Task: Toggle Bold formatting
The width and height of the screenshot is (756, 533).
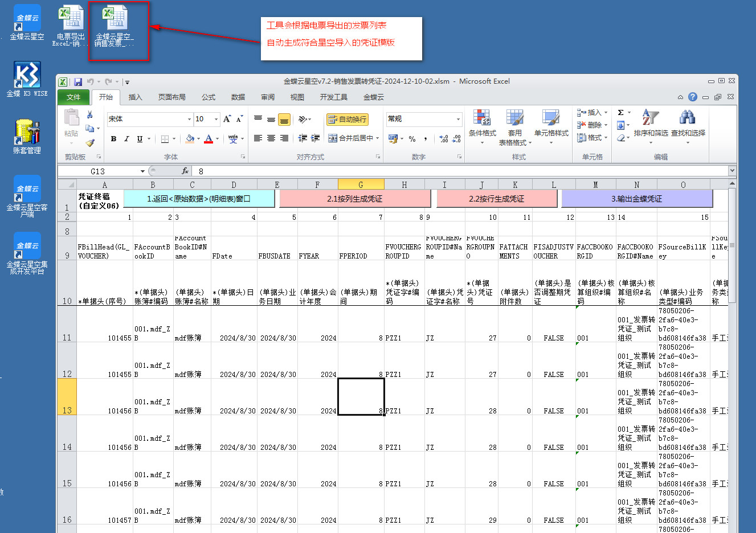Action: click(113, 138)
